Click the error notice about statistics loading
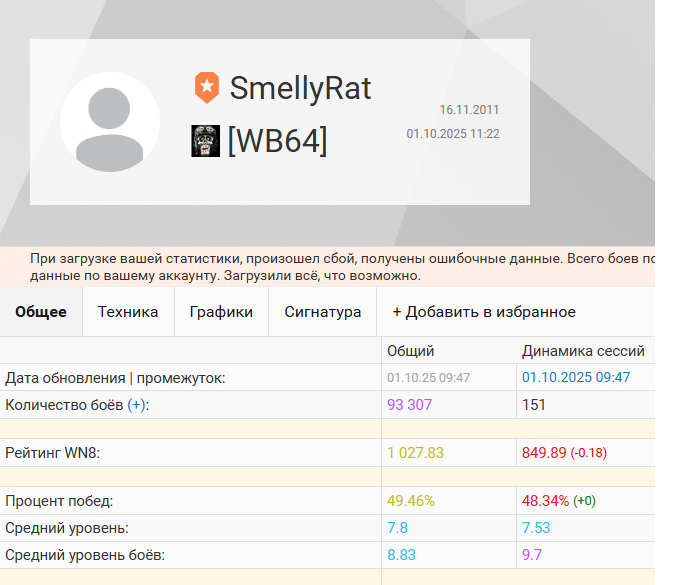Image resolution: width=683 pixels, height=585 pixels. [327, 267]
